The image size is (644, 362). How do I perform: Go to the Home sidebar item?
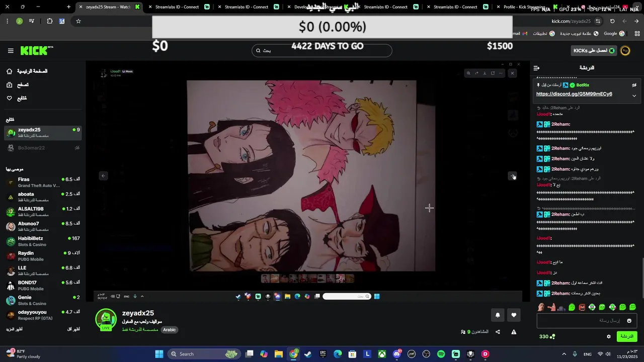[x=27, y=71]
